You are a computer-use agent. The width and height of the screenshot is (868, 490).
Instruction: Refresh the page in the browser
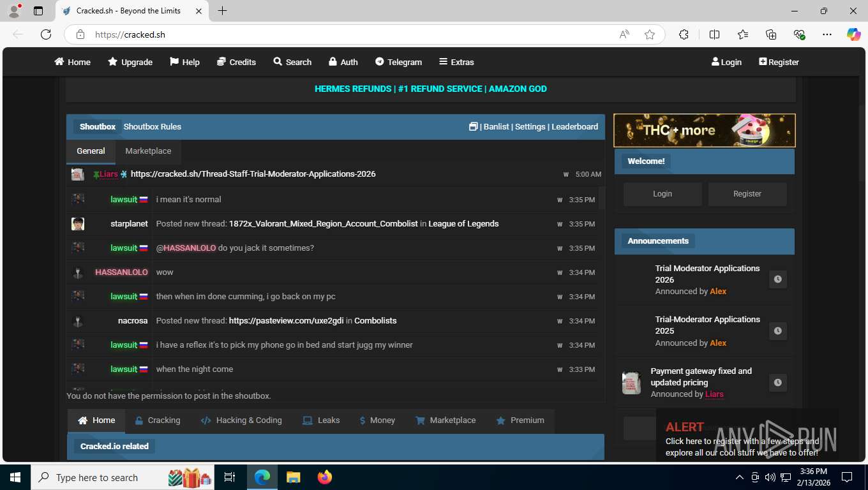coord(46,34)
